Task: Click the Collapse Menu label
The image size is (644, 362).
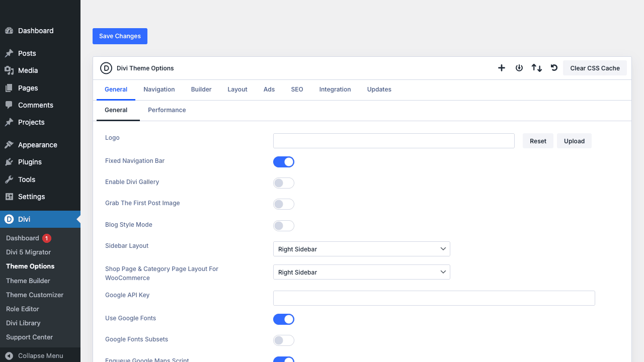Action: 41,355
